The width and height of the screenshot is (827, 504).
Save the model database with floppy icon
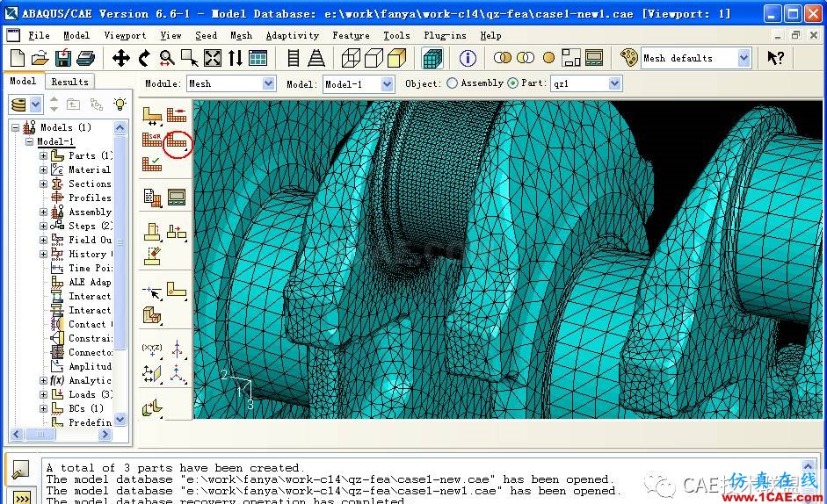tap(63, 58)
